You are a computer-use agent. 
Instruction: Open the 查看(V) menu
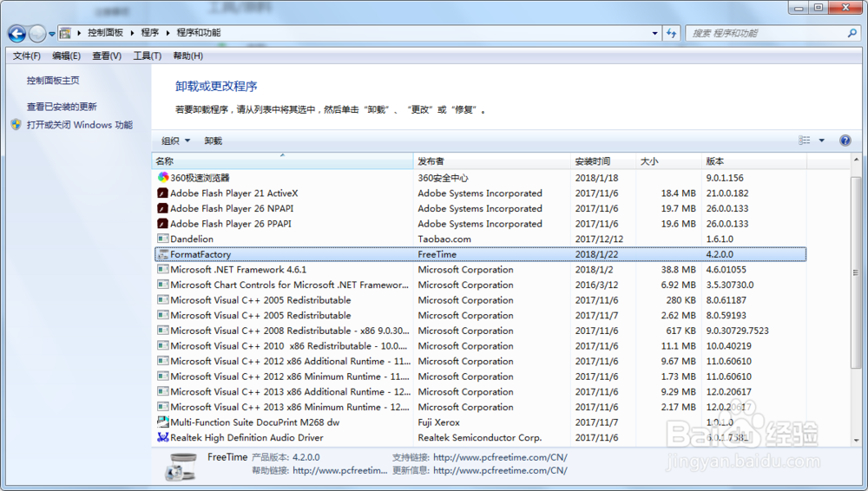pos(106,56)
